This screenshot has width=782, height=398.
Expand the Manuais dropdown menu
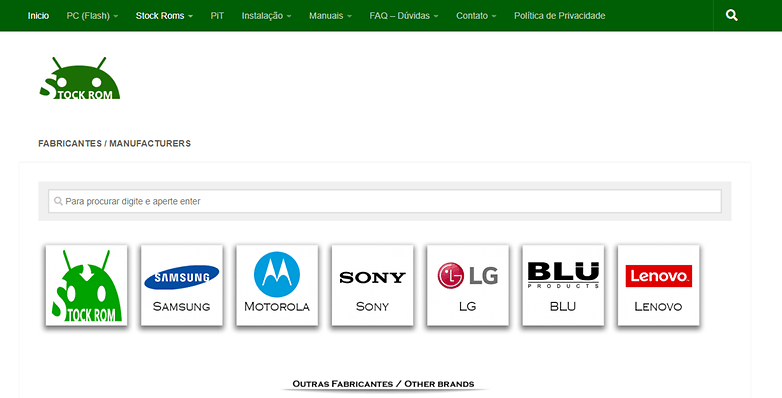pyautogui.click(x=330, y=15)
